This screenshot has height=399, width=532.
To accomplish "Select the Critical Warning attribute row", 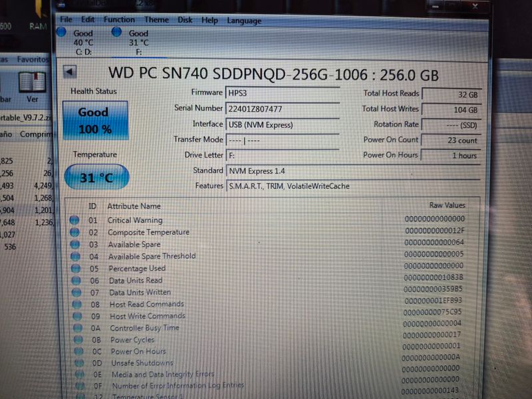I will point(271,220).
